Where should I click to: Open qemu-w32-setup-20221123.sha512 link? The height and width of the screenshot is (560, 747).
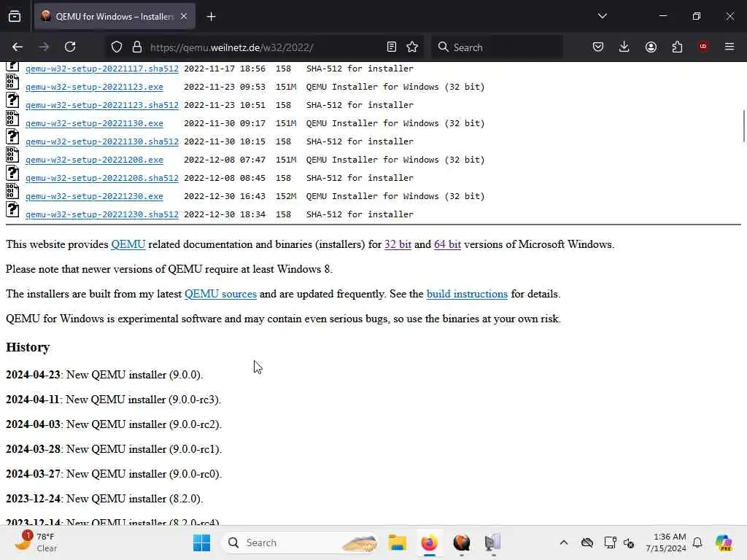tap(102, 105)
